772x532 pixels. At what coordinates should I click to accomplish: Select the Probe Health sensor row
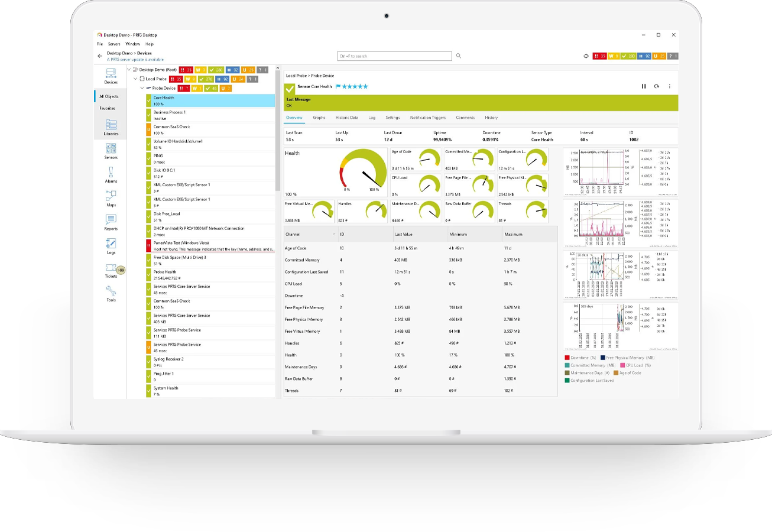(x=210, y=275)
